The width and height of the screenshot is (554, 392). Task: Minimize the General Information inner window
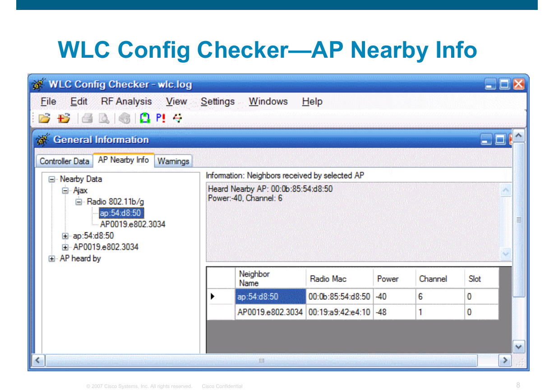point(486,140)
